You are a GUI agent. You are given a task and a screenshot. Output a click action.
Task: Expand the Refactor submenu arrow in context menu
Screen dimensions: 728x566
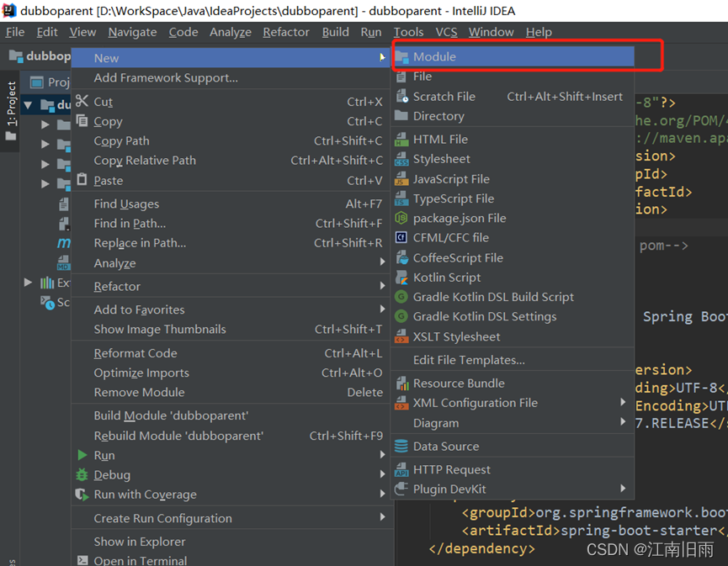point(383,285)
